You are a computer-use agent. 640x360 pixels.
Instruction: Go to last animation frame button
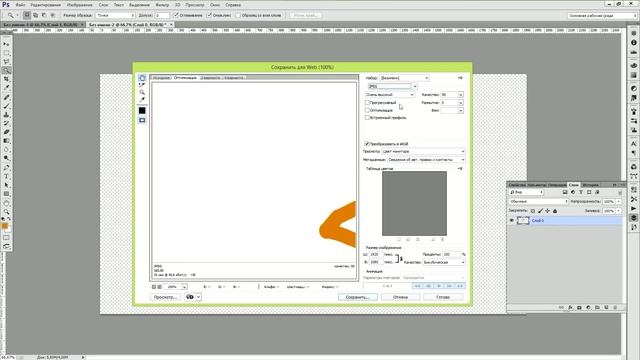point(460,286)
